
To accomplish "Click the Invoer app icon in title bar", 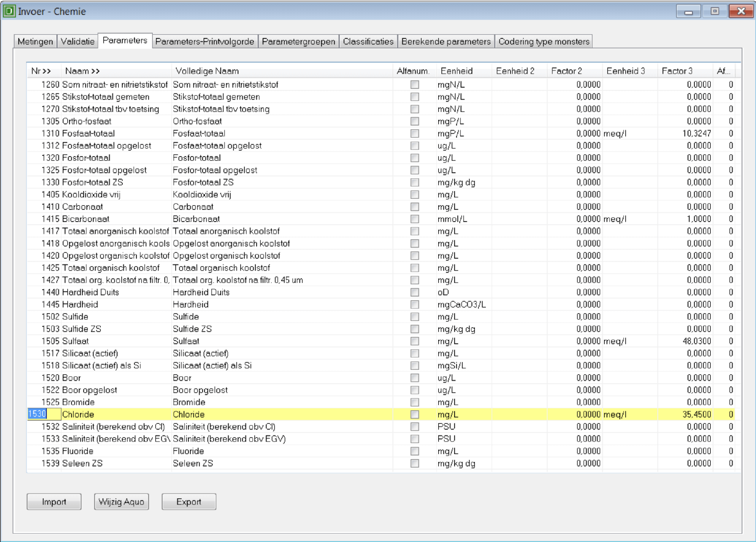I will point(9,11).
